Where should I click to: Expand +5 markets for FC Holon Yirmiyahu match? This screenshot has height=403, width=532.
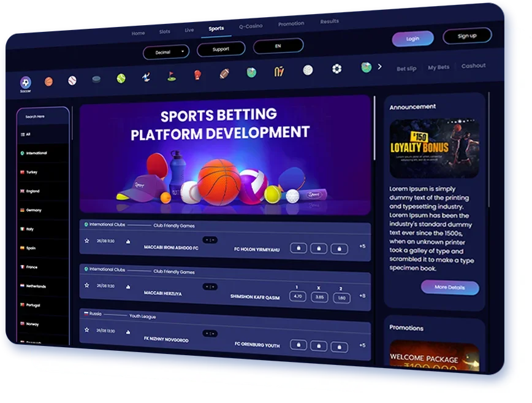[362, 246]
